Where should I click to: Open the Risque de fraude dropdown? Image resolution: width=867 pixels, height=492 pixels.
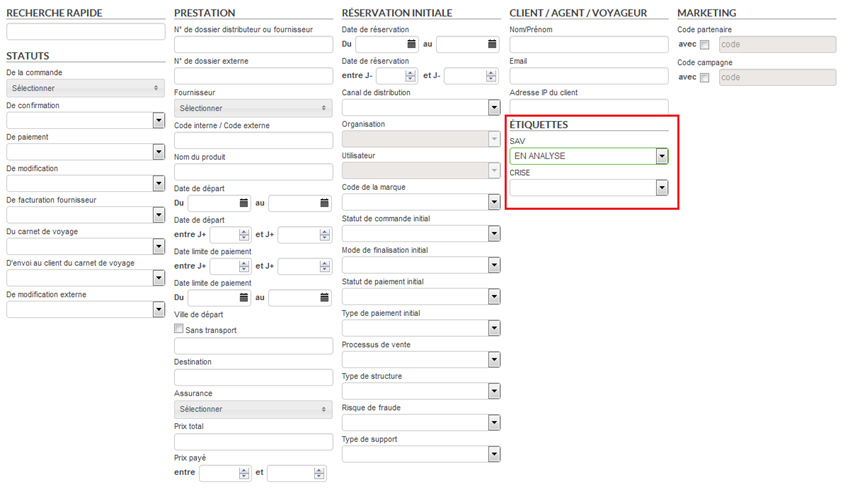click(493, 423)
